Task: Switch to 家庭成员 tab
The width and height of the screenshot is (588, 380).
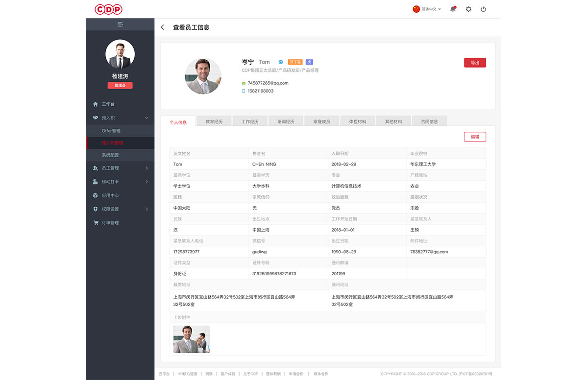Action: pyautogui.click(x=321, y=121)
